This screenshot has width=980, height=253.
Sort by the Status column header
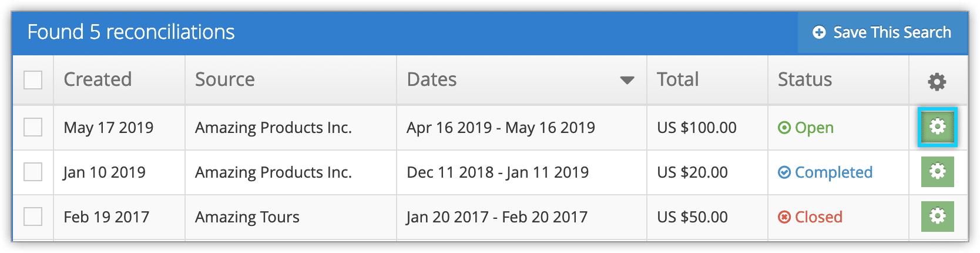click(805, 79)
